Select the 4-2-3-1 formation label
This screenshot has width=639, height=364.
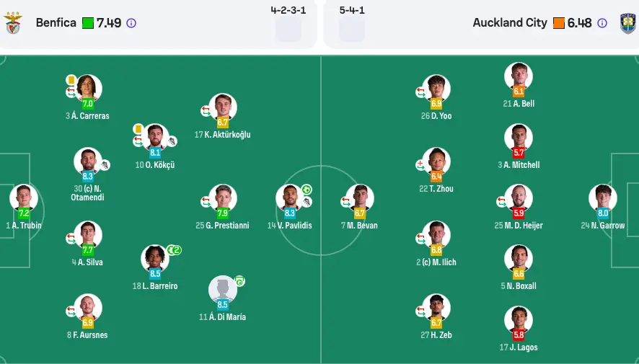tap(288, 11)
